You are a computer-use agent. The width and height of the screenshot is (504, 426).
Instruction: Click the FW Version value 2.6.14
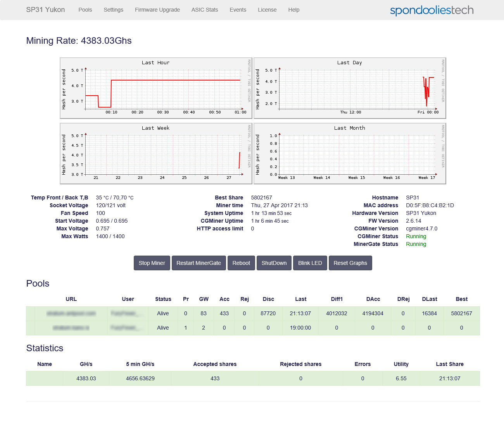pyautogui.click(x=413, y=221)
